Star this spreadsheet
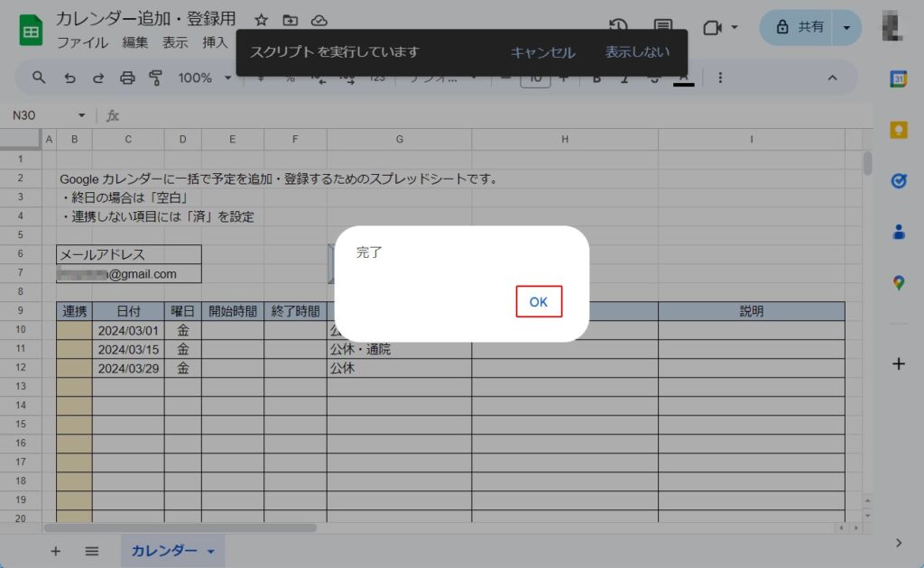Image resolution: width=924 pixels, height=568 pixels. click(261, 20)
